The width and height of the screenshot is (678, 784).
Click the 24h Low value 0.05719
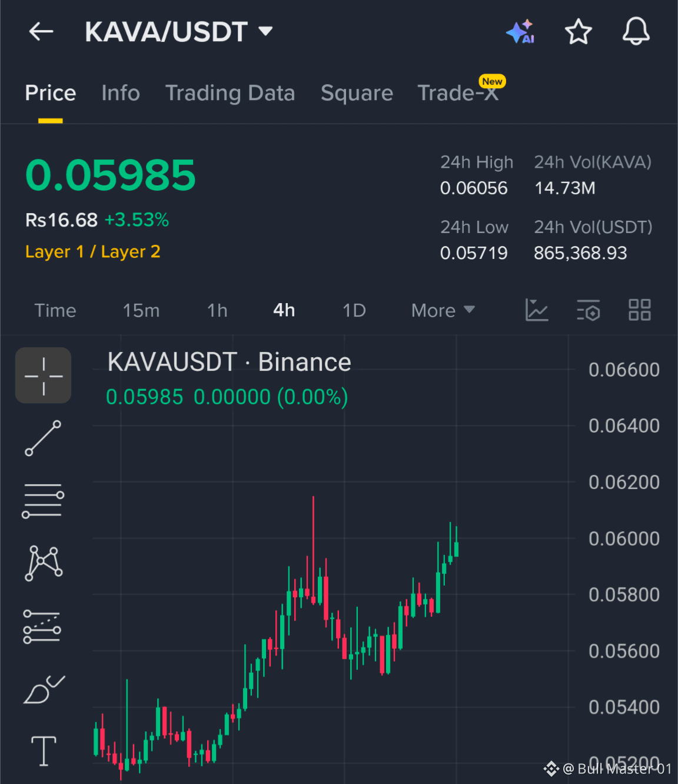pyautogui.click(x=474, y=253)
